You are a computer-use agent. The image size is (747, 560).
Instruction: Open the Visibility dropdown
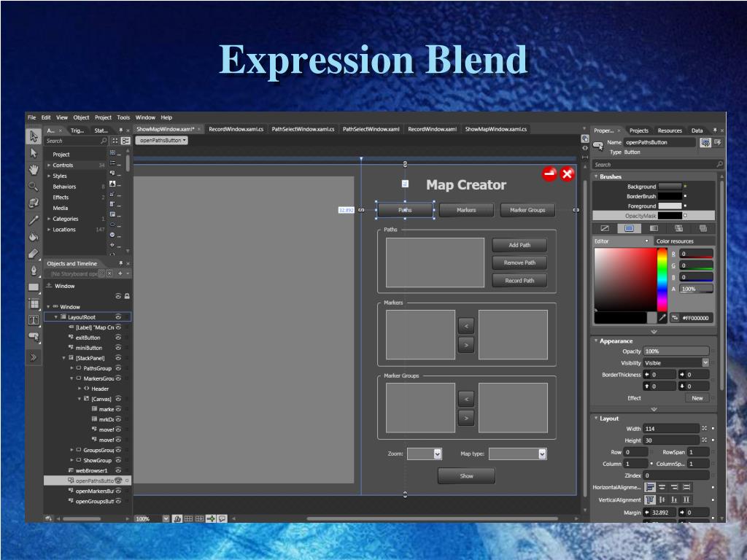pos(705,363)
